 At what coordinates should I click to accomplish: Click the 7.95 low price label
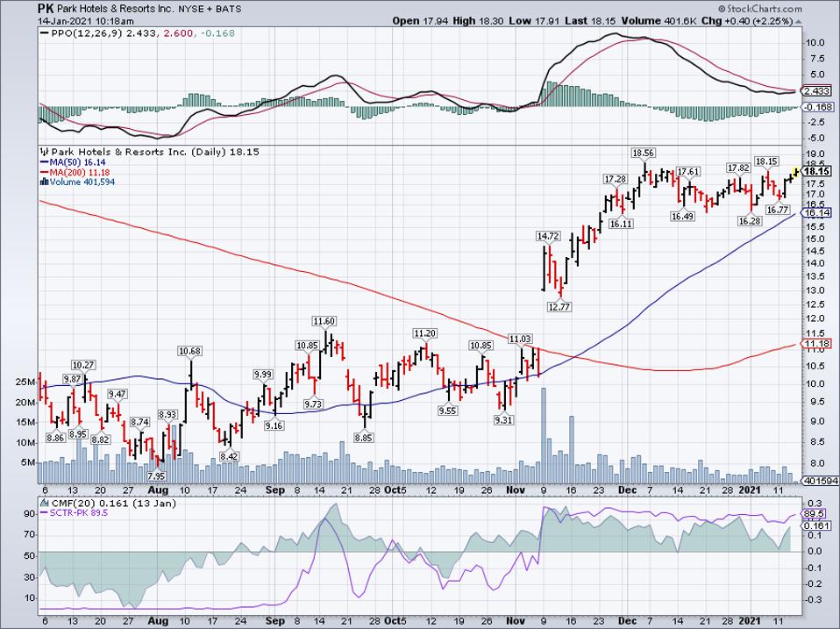156,475
